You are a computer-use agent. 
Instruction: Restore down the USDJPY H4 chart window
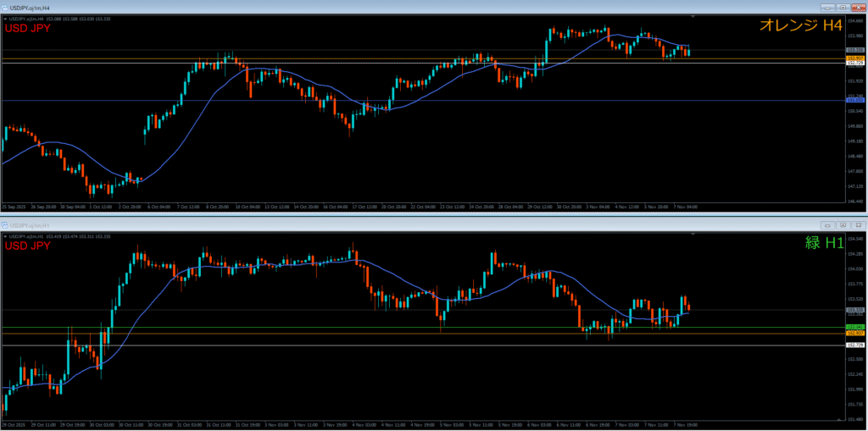click(843, 7)
